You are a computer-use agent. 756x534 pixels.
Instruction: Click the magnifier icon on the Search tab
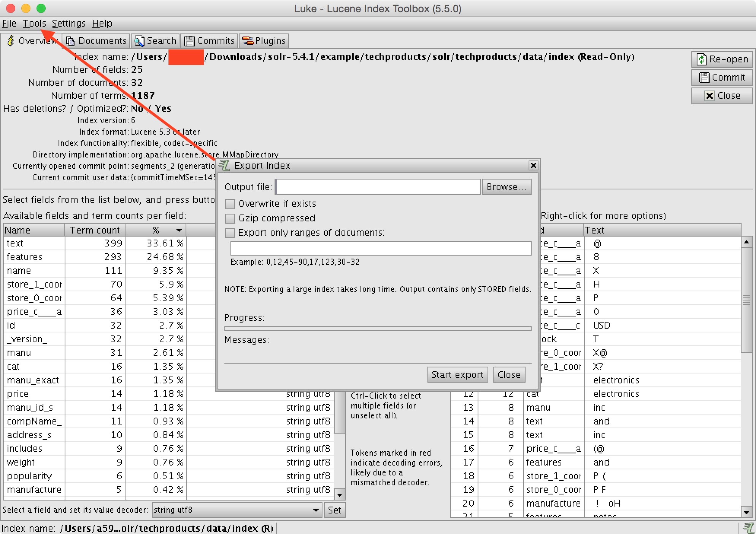point(139,41)
